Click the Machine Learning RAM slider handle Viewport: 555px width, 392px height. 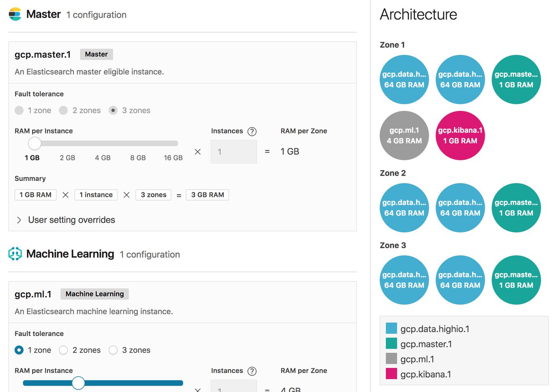(78, 383)
